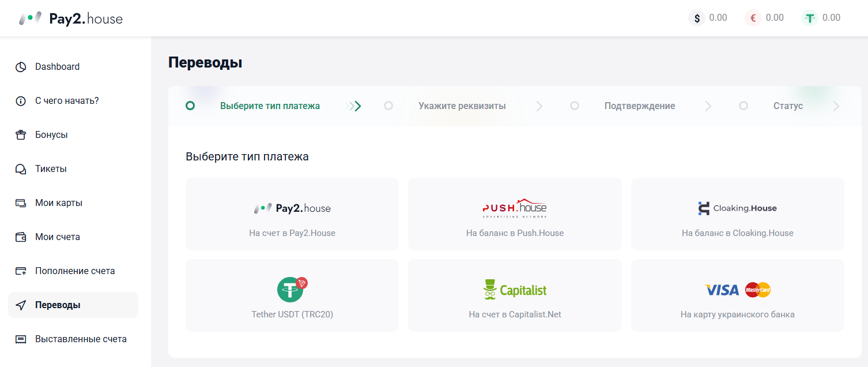
Task: Select the Статус step
Action: click(788, 106)
